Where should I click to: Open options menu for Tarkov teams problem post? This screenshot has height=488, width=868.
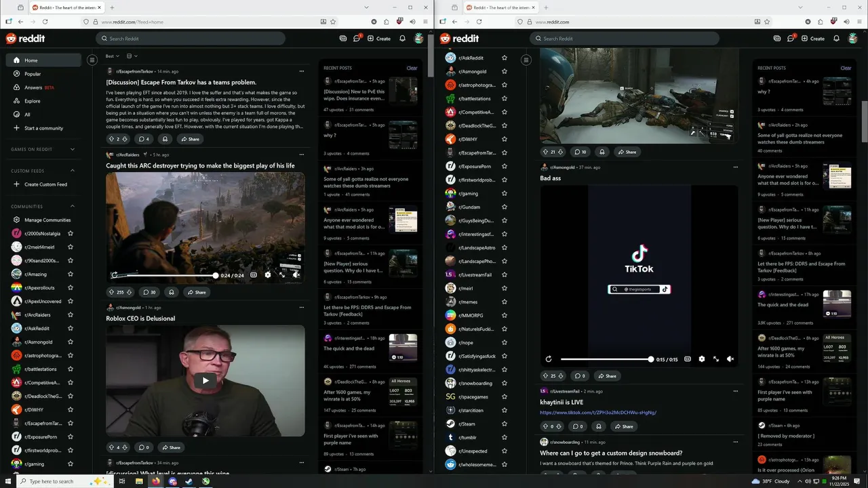(x=302, y=71)
